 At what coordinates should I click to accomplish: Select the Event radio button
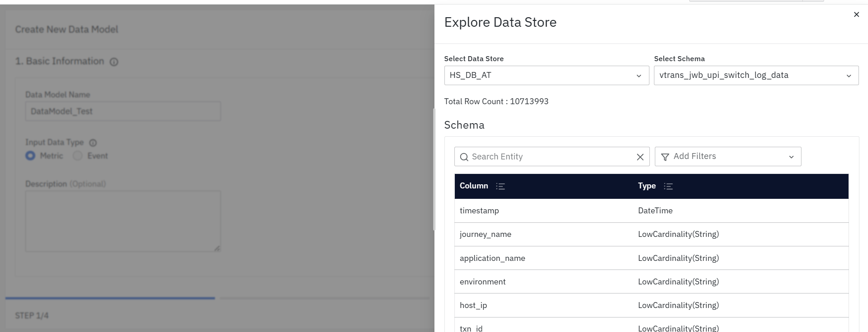[78, 156]
